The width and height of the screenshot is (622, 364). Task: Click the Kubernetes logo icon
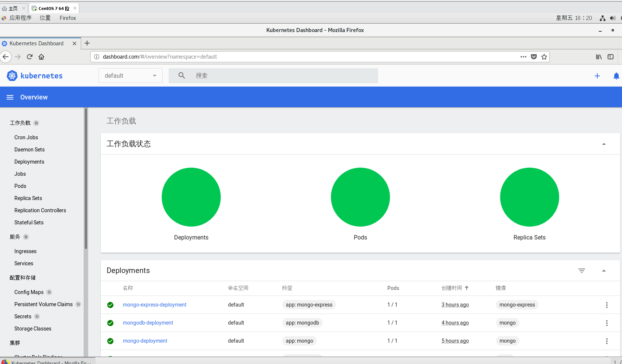coord(12,76)
